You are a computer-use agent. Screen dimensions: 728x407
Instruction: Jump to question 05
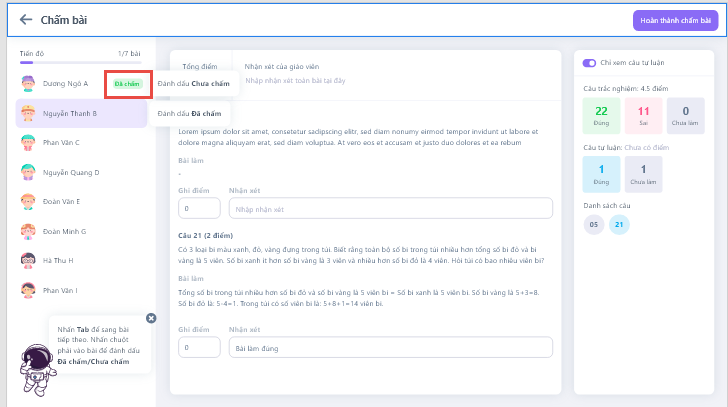pyautogui.click(x=594, y=225)
